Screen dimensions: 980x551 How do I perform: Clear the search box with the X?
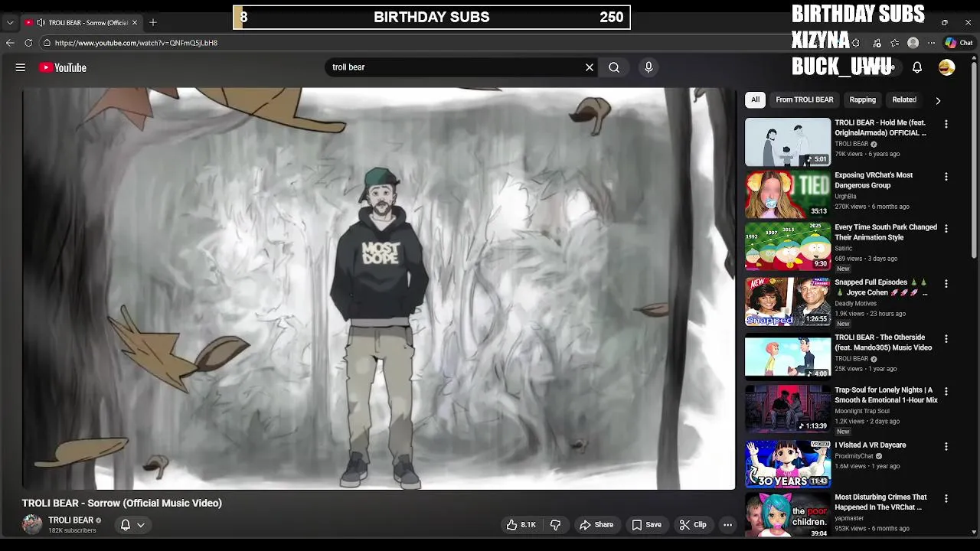pos(590,67)
